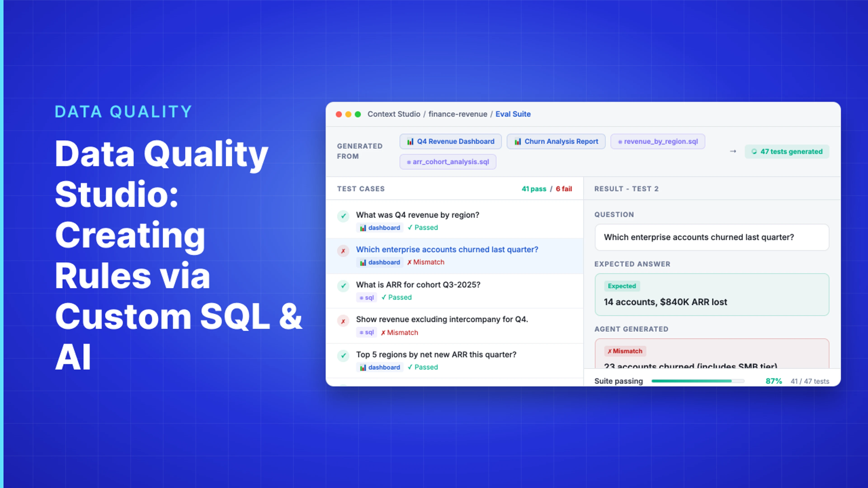Click the red fail icon for revenue excluding intercompany
Screen dimensions: 868x488
[343, 321]
